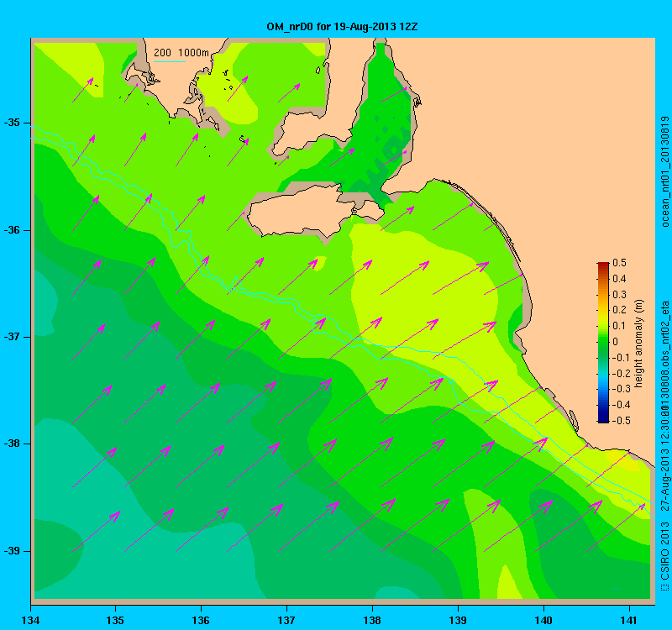This screenshot has width=672, height=630.
Task: Click the '139' longitude axis label
Action: [x=458, y=620]
